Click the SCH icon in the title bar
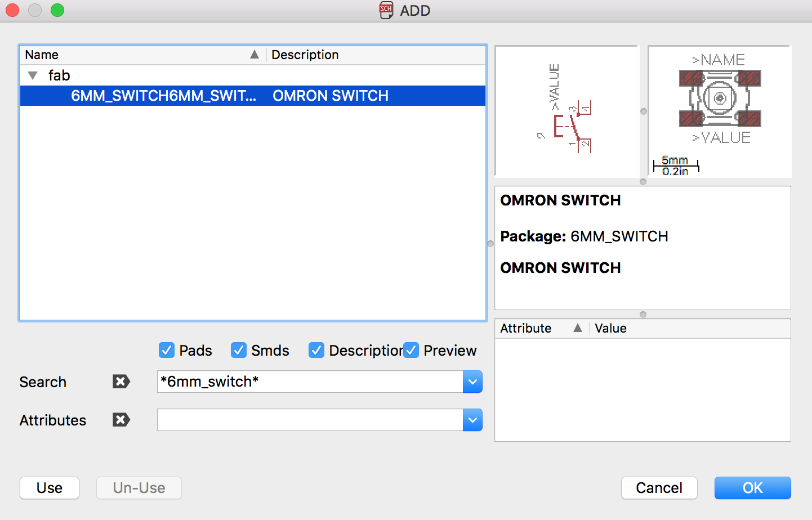The width and height of the screenshot is (812, 520). pos(385,10)
